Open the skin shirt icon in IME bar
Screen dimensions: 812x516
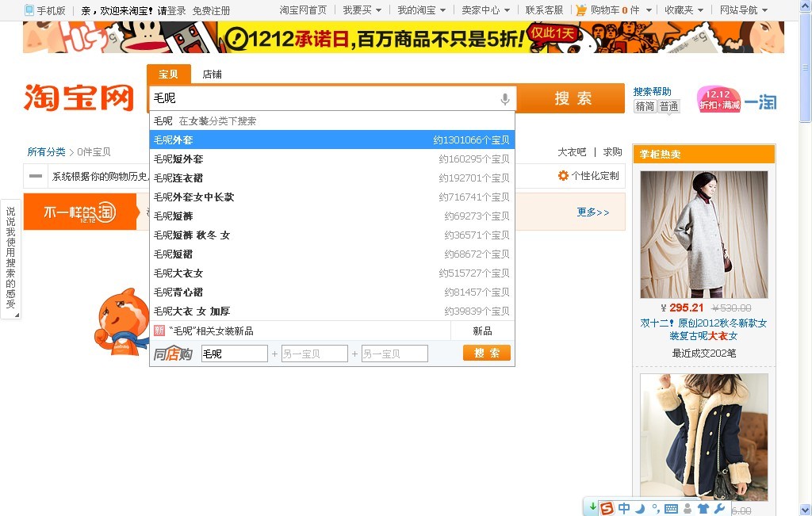[x=703, y=509]
